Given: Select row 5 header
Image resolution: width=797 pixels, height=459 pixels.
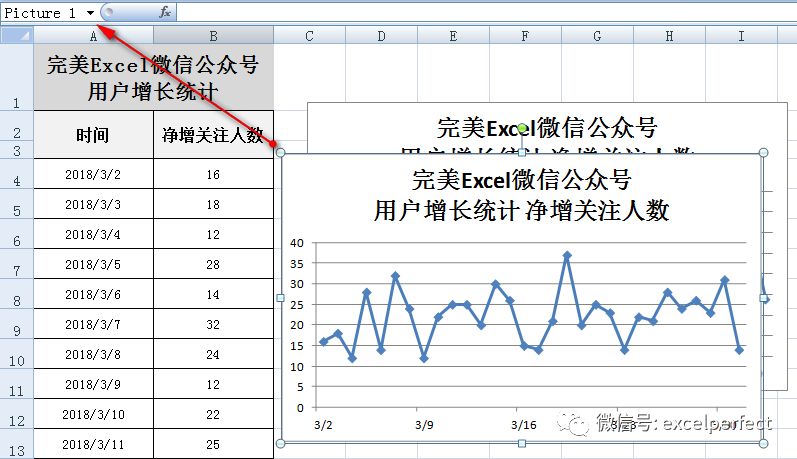Looking at the screenshot, I should click(17, 204).
